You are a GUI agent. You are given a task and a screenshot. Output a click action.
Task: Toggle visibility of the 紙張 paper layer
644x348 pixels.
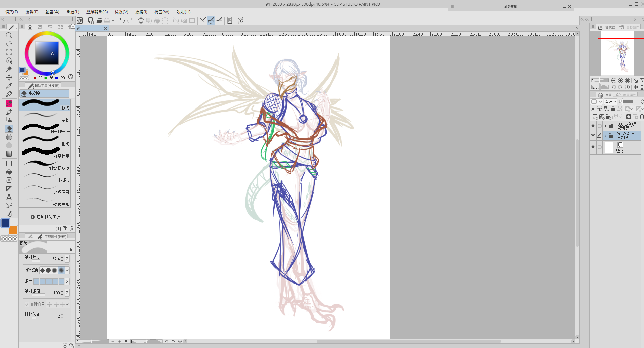point(593,147)
